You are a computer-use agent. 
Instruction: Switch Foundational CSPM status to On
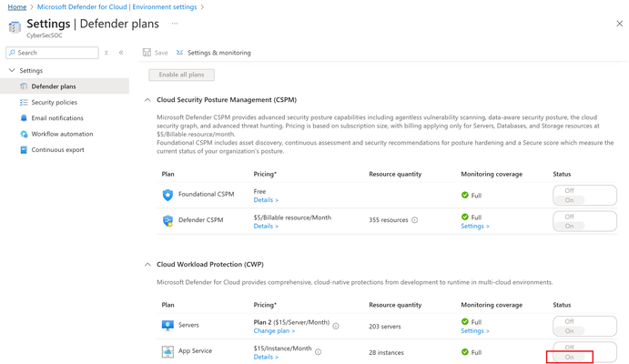pos(569,200)
